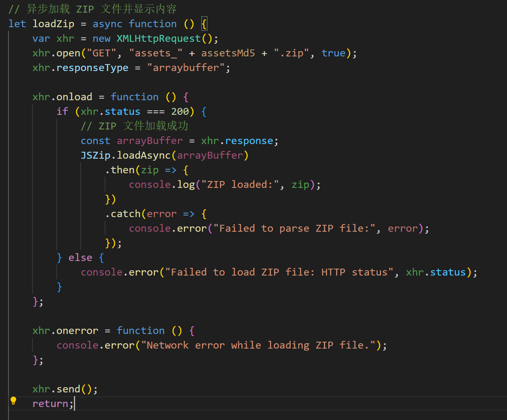Click the ".zip" string literal
This screenshot has width=507, height=420.
[x=291, y=53]
